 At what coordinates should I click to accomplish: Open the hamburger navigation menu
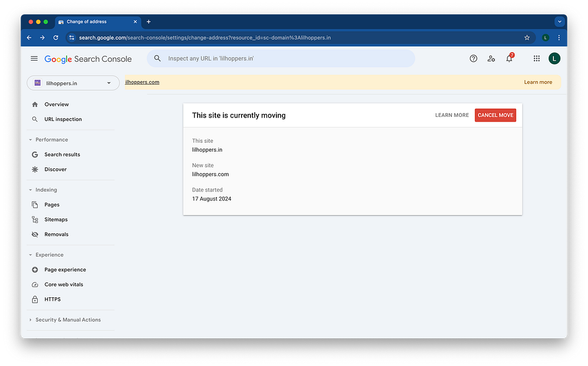point(34,58)
